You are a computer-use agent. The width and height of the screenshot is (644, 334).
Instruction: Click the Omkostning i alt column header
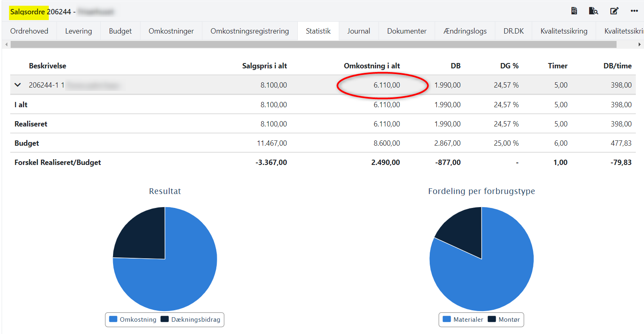(x=372, y=66)
